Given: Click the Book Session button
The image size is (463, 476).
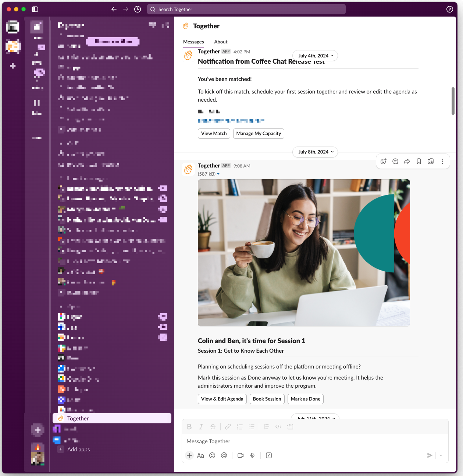Looking at the screenshot, I should click(x=267, y=399).
